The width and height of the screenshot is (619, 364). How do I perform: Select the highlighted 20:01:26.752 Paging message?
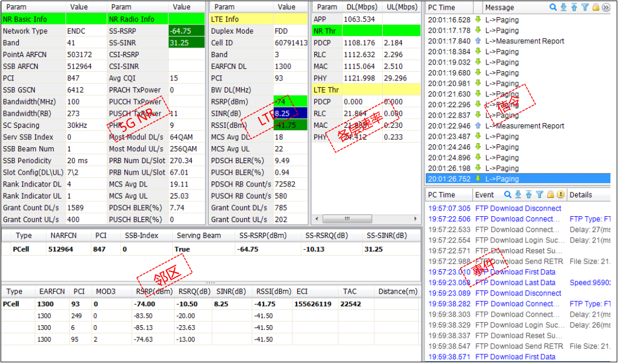point(518,179)
